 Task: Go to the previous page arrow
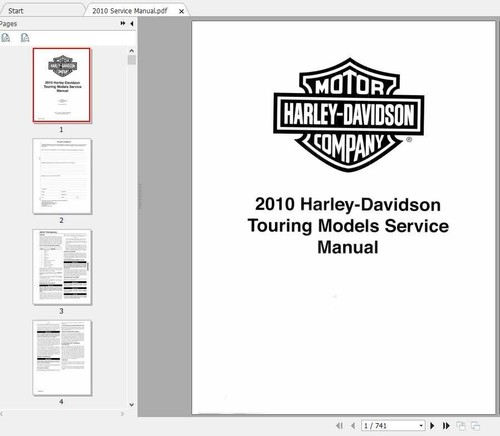point(353,426)
